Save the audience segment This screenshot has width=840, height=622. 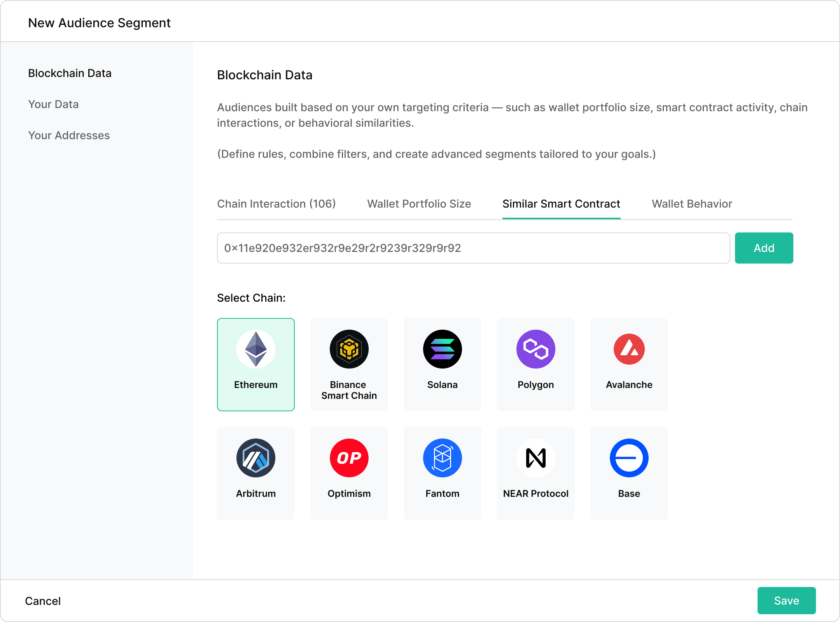786,601
